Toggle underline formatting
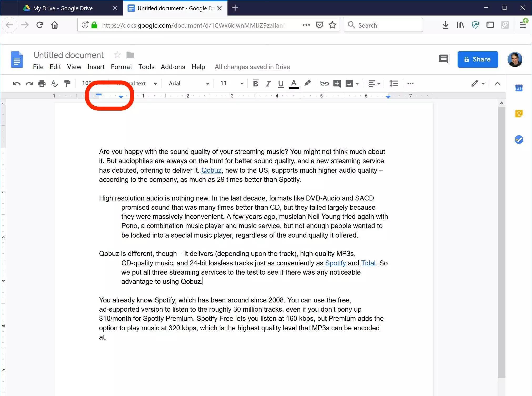The width and height of the screenshot is (532, 396). coord(281,84)
